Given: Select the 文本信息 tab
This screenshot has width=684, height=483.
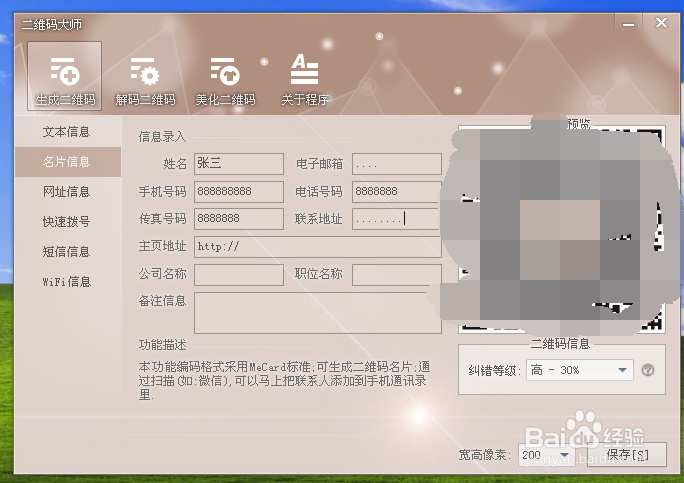Looking at the screenshot, I should pyautogui.click(x=68, y=131).
